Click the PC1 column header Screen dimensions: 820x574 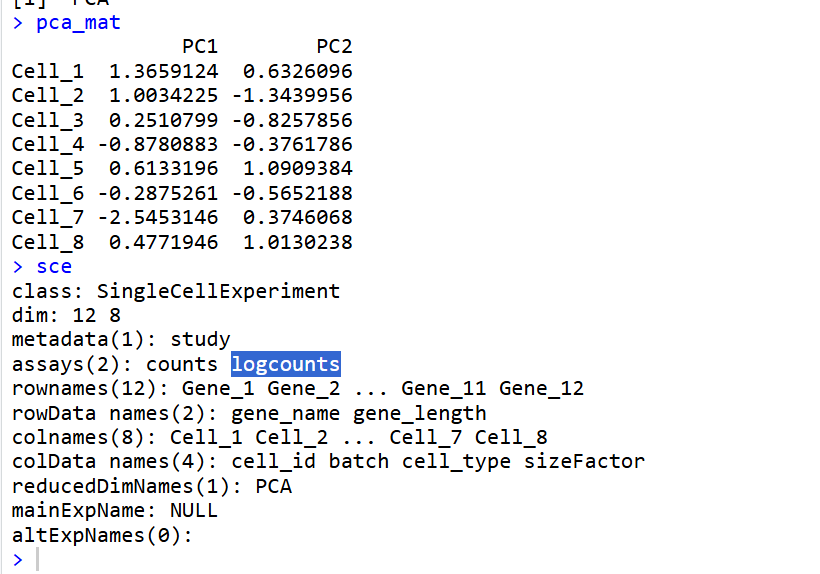[x=200, y=47]
